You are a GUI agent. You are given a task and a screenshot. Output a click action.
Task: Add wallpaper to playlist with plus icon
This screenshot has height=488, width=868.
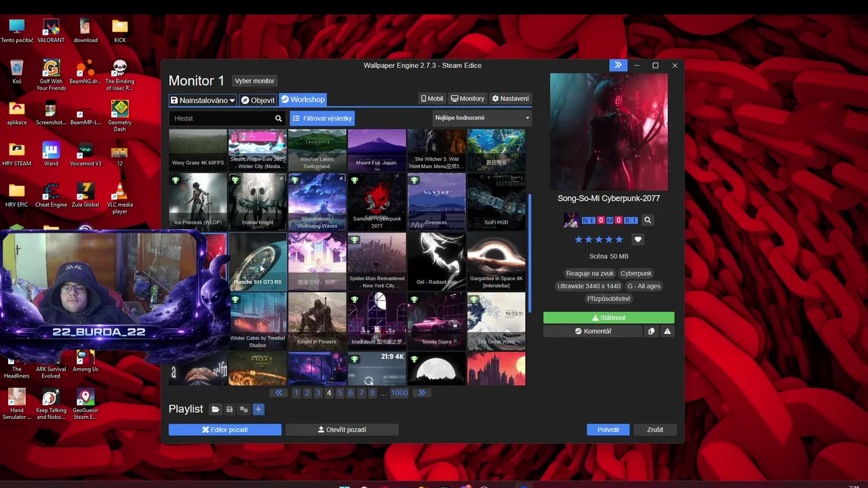[258, 409]
